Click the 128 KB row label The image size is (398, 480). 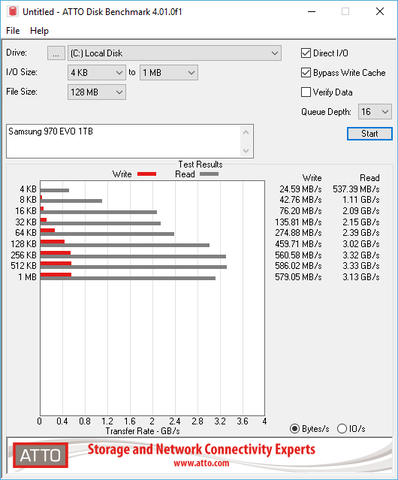click(24, 244)
